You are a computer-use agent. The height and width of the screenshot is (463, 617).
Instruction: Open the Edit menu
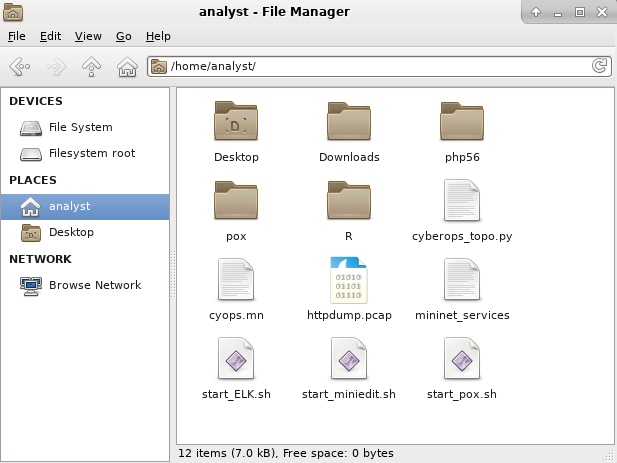[x=50, y=36]
